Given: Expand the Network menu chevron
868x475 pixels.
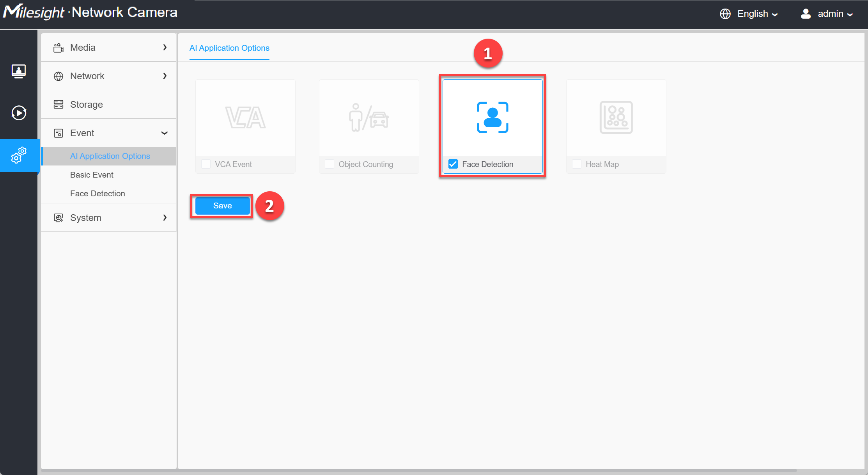Looking at the screenshot, I should 165,76.
